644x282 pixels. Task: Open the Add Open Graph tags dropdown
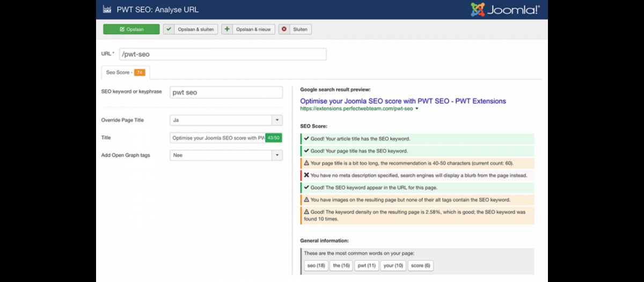tap(226, 155)
